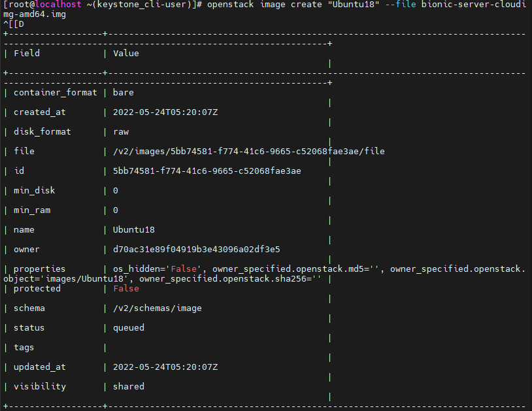The height and width of the screenshot is (411, 532).
Task: Click the '^[[D' escape sequence text
Action: pos(14,24)
